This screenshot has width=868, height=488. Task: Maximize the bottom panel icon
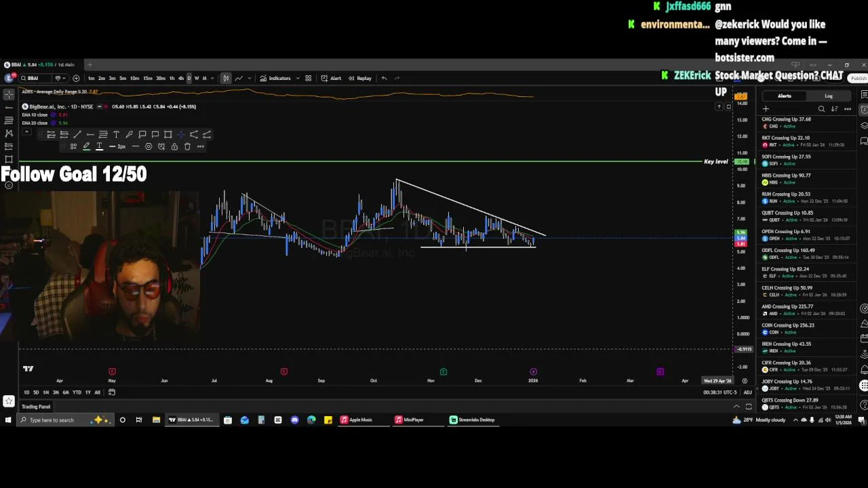749,407
